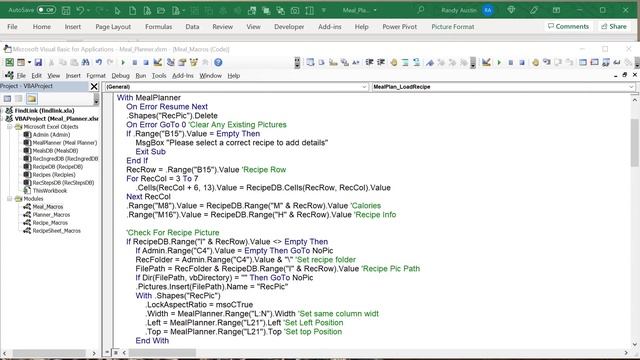
Task: Click the 'Next RecCol' code line
Action: pyautogui.click(x=148, y=197)
